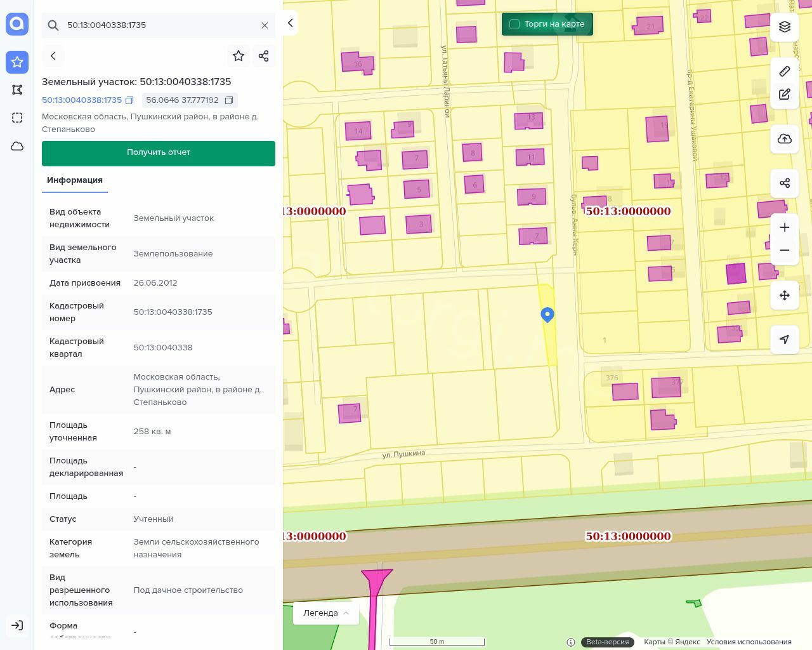Open the favorites section in sidebar

[x=17, y=62]
